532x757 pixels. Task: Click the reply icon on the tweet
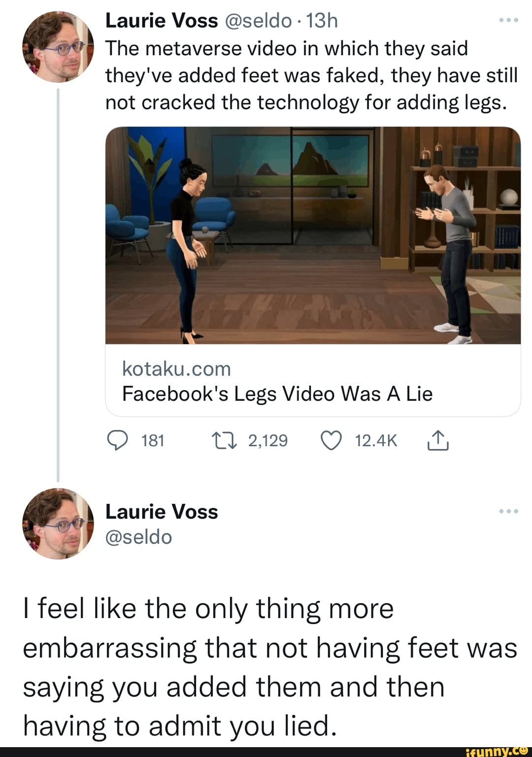(x=119, y=441)
